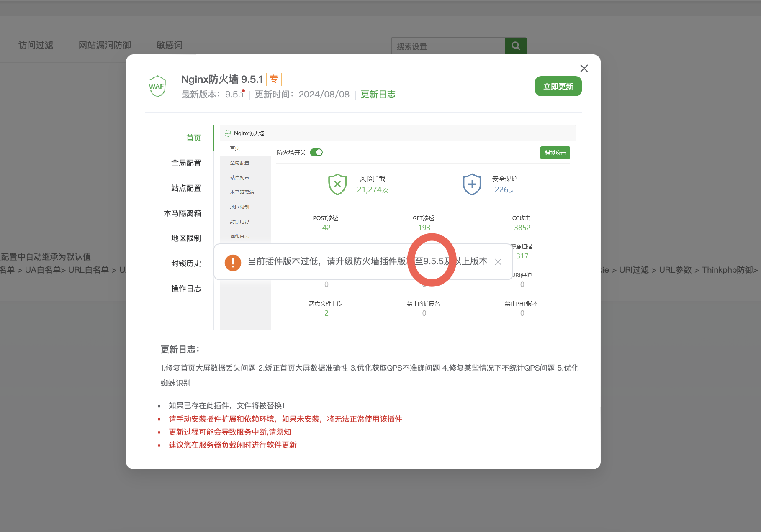
Task: Click inside the 搜索设置 search field
Action: [448, 46]
